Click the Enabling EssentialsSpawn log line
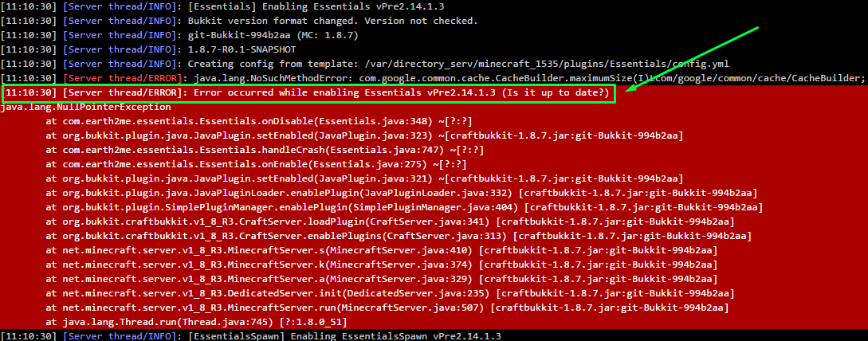The image size is (868, 341). [251, 336]
